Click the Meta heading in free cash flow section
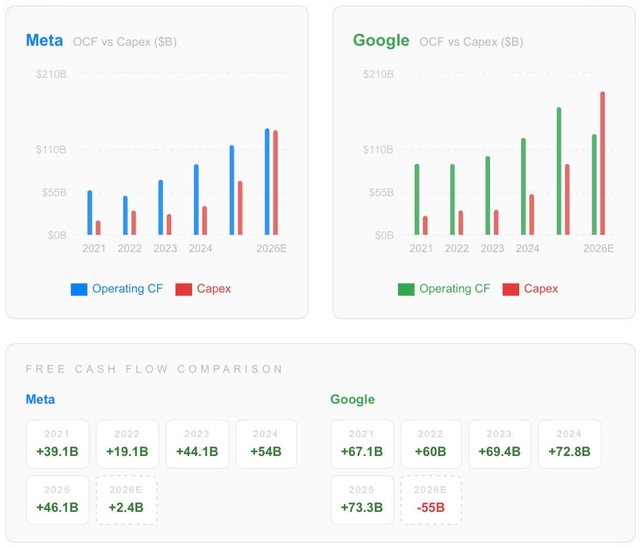This screenshot has width=640, height=547. 40,399
